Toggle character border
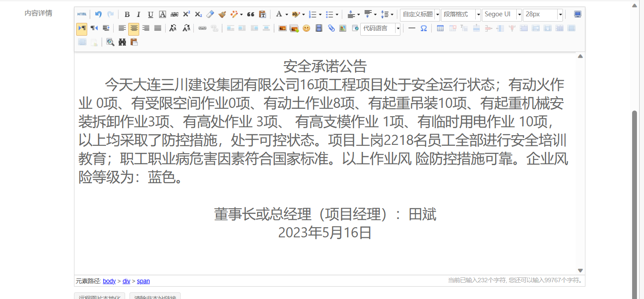The image size is (644, 299). pyautogui.click(x=163, y=15)
